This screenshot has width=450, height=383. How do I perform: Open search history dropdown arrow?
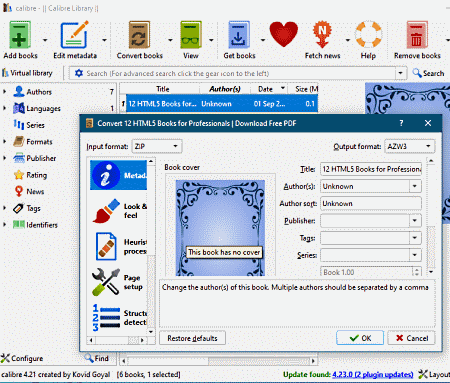[x=400, y=73]
